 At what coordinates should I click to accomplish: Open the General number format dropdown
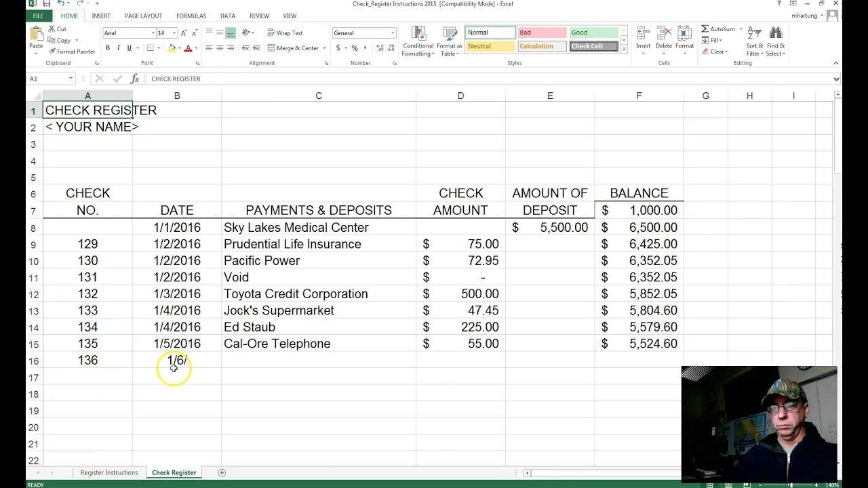392,33
